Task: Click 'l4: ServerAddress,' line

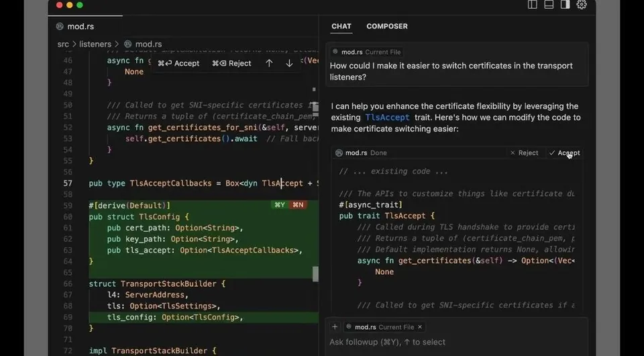Action: (148, 295)
